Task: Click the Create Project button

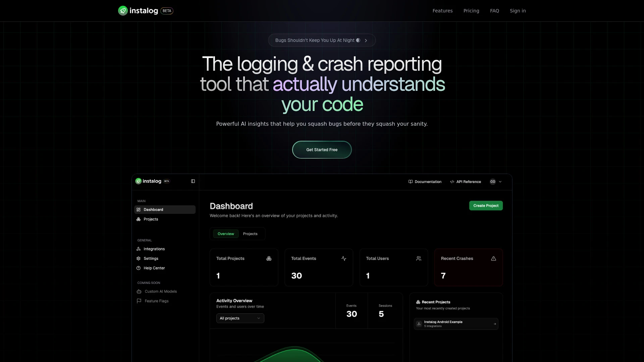Action: pyautogui.click(x=486, y=205)
